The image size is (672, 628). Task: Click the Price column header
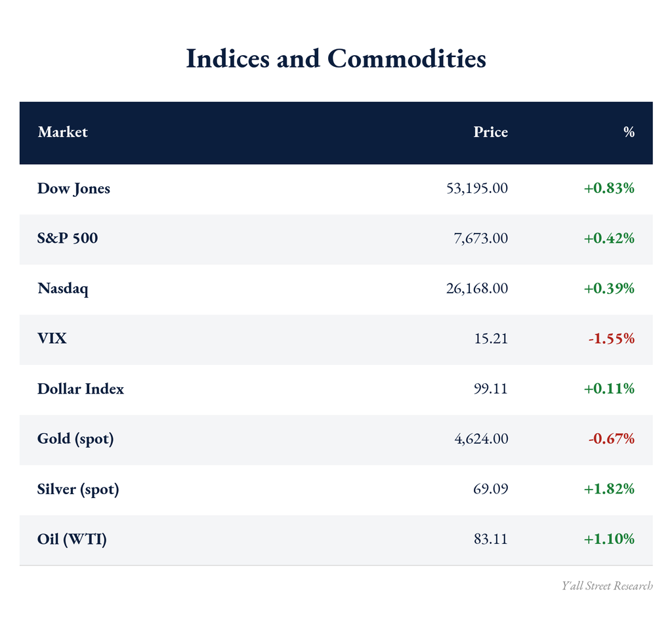coord(490,132)
